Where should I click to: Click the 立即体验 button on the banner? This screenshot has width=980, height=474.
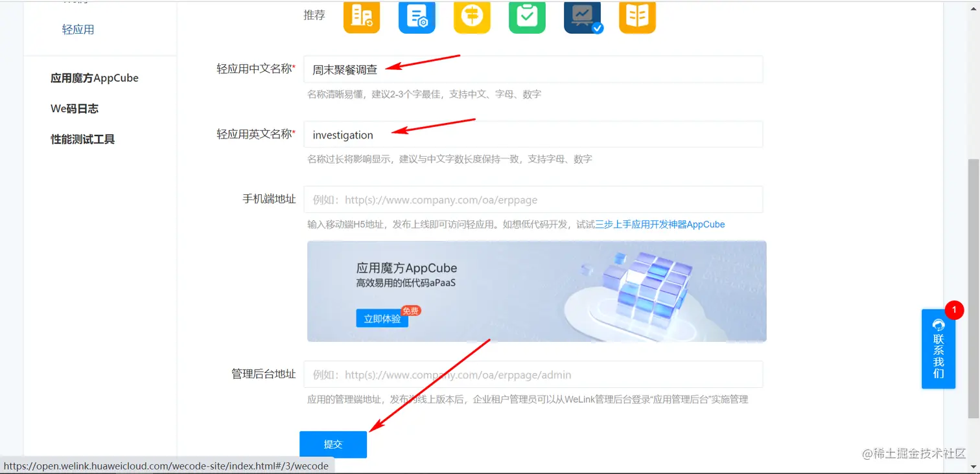(382, 319)
